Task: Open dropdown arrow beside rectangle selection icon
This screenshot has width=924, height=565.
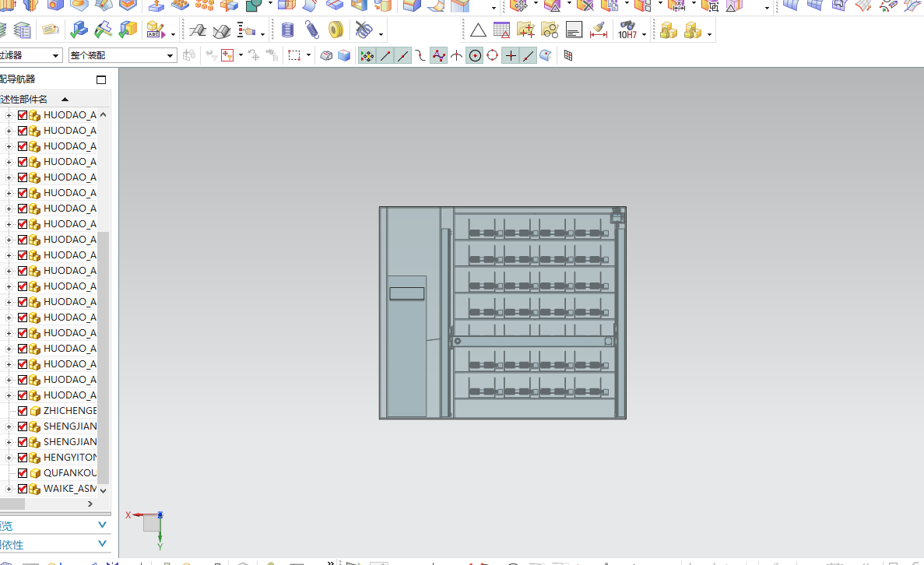Action: (x=308, y=55)
